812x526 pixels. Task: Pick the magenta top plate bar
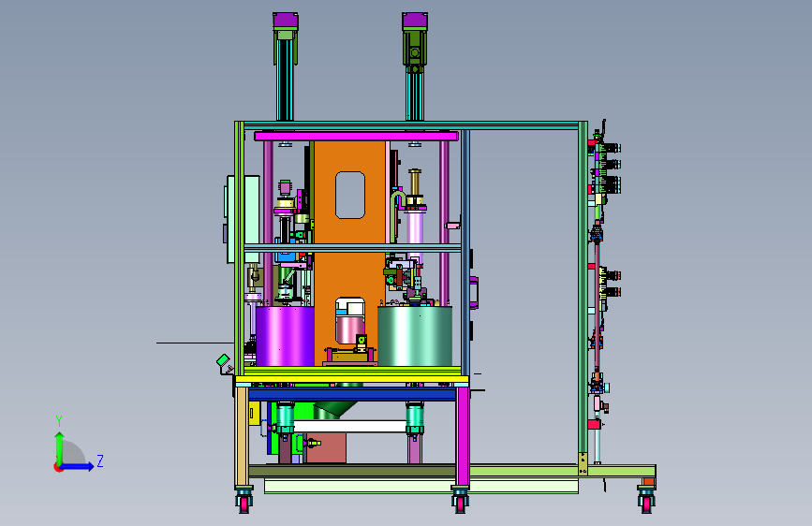pyautogui.click(x=356, y=136)
